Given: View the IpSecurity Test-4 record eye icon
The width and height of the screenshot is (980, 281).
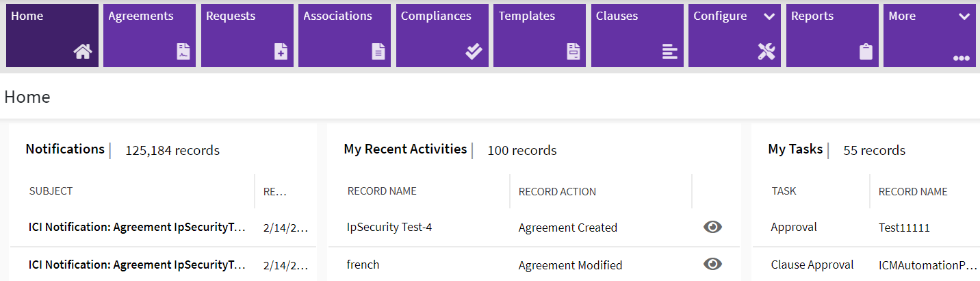Looking at the screenshot, I should point(712,227).
